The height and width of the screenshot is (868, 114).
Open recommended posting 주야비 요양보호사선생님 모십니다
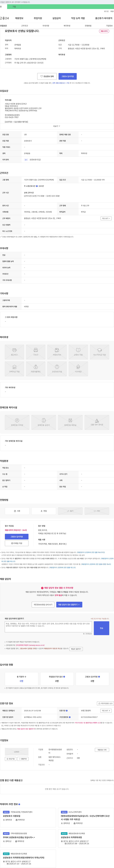click(19, 837)
